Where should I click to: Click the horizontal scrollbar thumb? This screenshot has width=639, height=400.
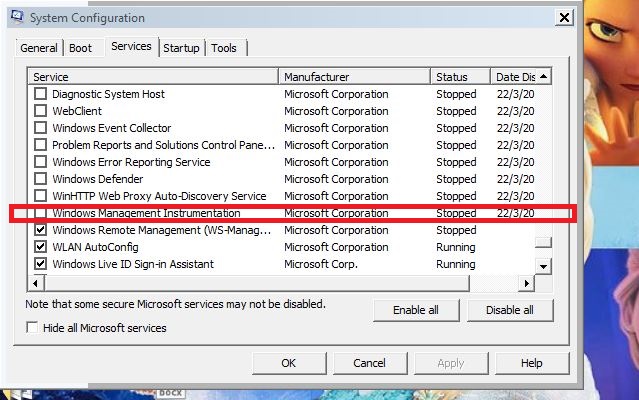pos(257,283)
